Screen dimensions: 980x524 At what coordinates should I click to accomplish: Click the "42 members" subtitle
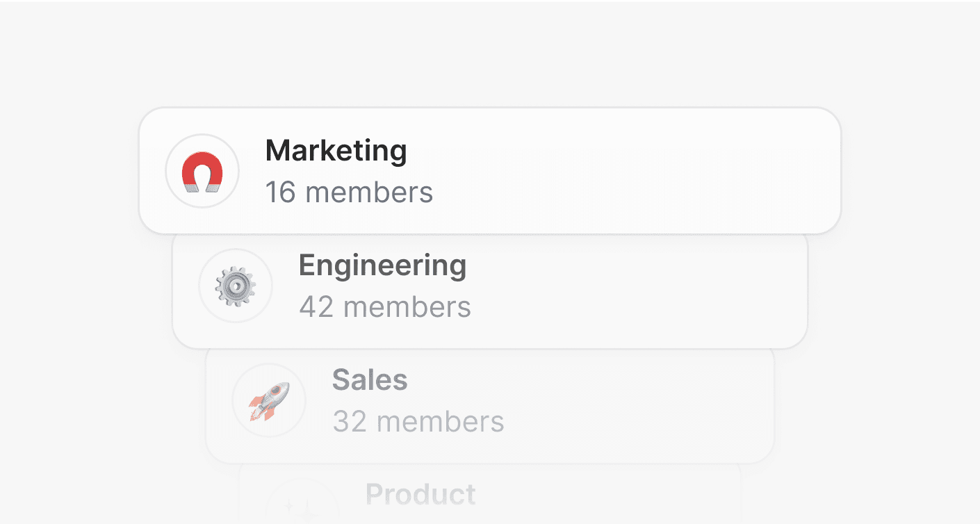[385, 307]
